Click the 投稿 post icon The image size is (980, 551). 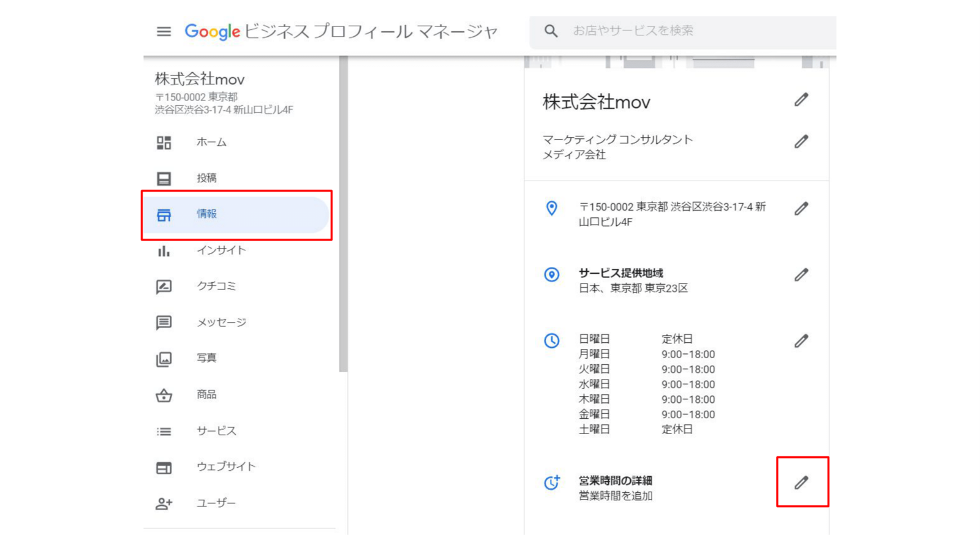(x=164, y=179)
